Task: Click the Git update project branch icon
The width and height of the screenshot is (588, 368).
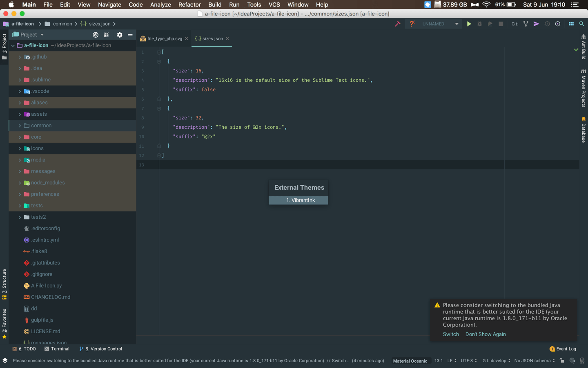Action: click(526, 24)
